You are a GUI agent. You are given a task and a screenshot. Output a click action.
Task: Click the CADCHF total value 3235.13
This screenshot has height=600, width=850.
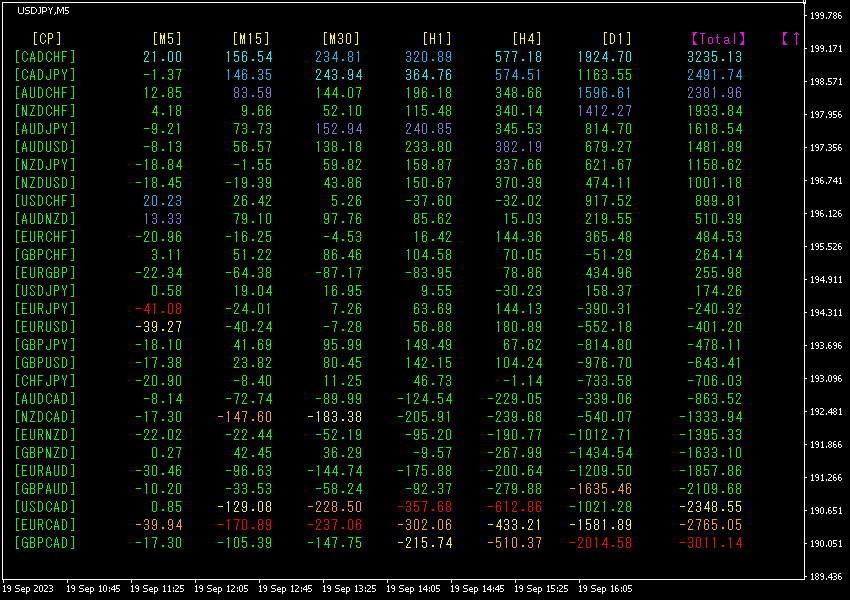pyautogui.click(x=714, y=57)
